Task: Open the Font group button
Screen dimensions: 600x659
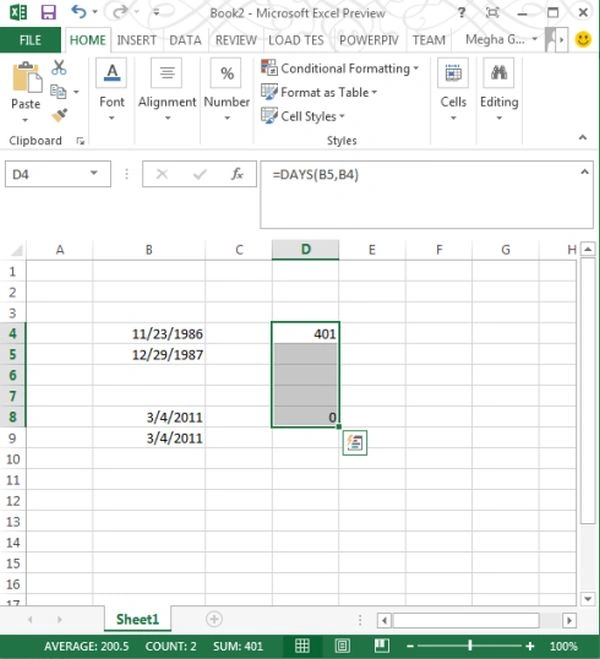Action: (112, 90)
